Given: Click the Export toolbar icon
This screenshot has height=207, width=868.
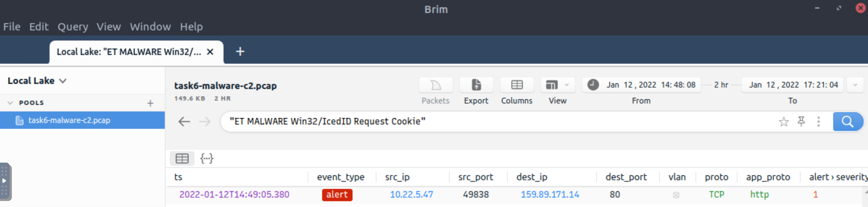Looking at the screenshot, I should click(476, 85).
